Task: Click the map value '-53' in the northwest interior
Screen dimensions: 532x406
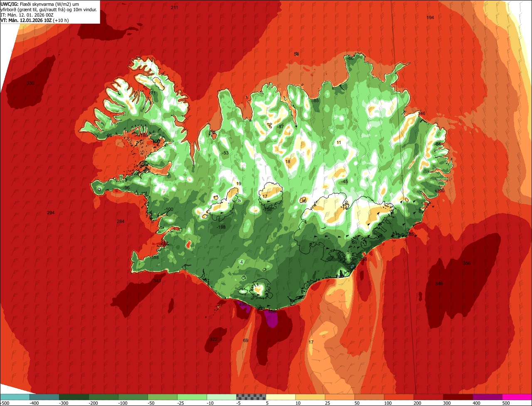Action: pyautogui.click(x=225, y=153)
